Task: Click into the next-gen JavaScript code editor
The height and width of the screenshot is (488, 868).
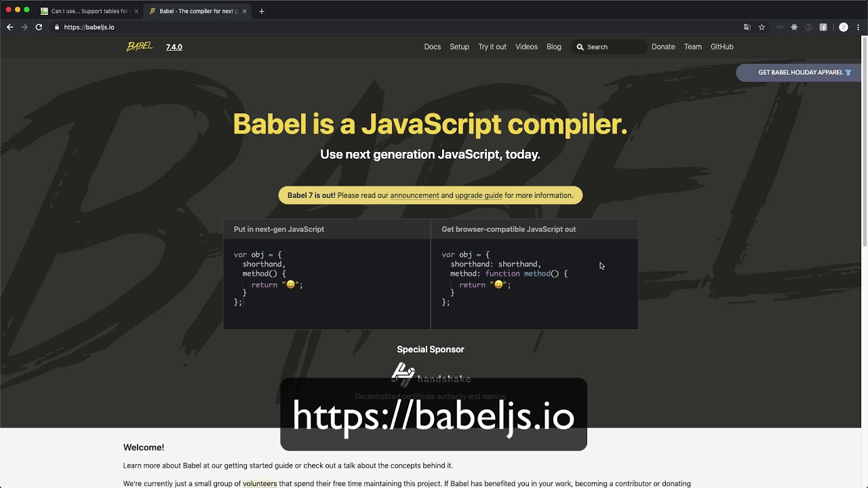Action: pos(327,284)
